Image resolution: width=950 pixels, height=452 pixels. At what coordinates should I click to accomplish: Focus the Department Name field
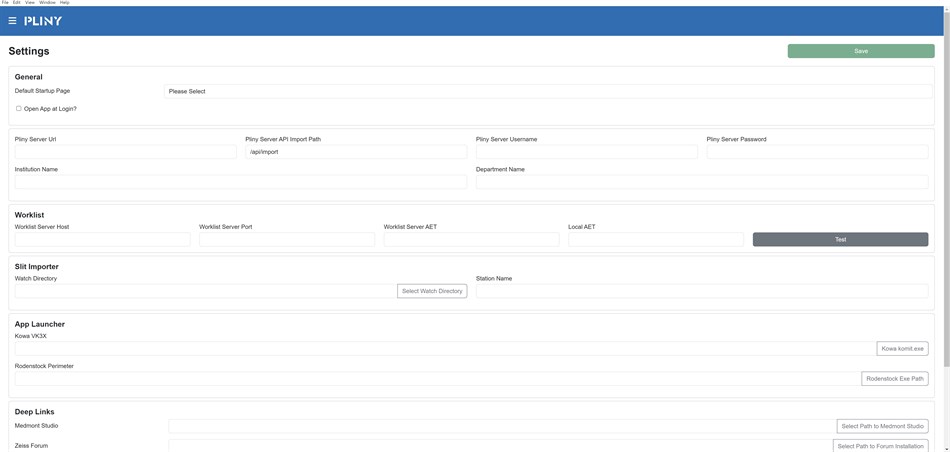point(702,182)
